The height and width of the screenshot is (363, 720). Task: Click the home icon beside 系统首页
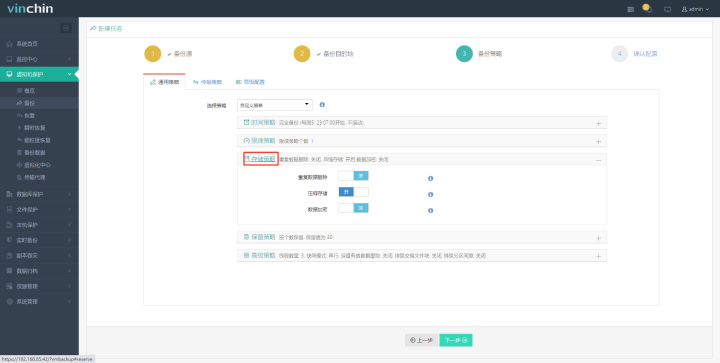pos(10,44)
